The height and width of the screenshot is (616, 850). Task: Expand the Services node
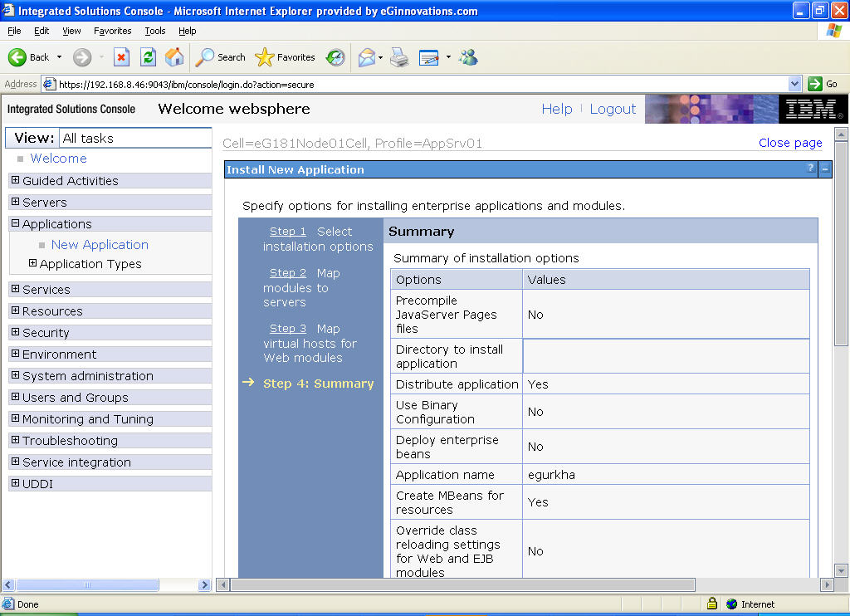coord(15,289)
